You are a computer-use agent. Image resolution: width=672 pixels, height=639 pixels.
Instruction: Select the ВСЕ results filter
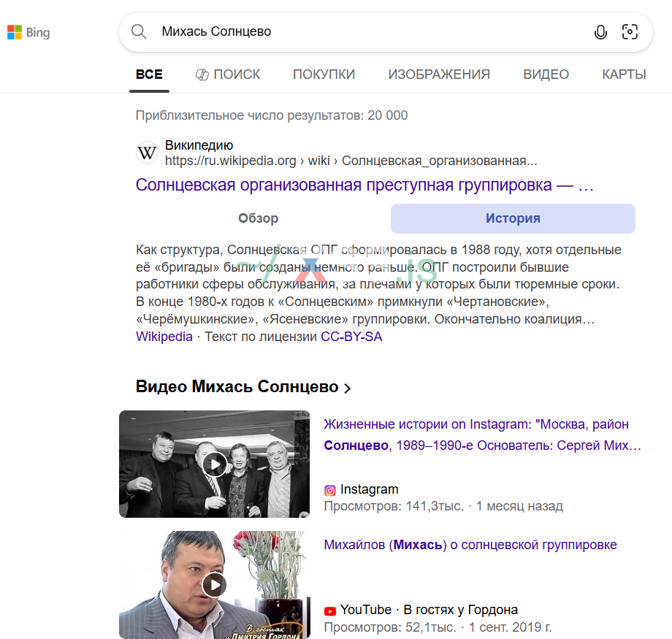pyautogui.click(x=149, y=74)
